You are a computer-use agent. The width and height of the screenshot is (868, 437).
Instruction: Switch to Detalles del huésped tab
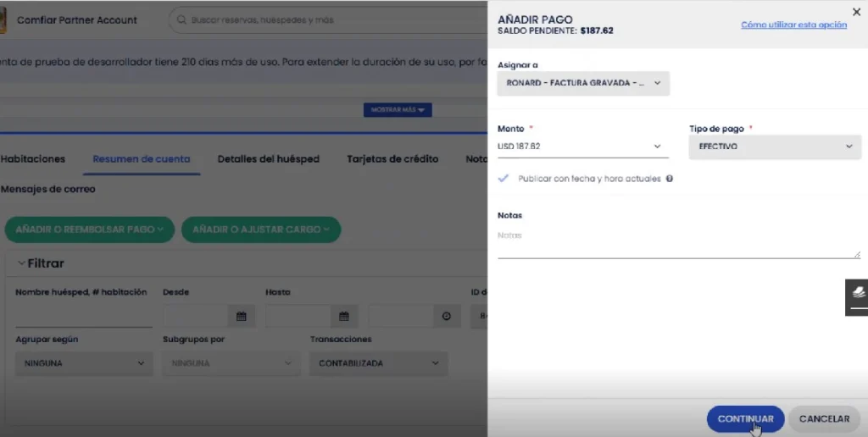pyautogui.click(x=268, y=159)
